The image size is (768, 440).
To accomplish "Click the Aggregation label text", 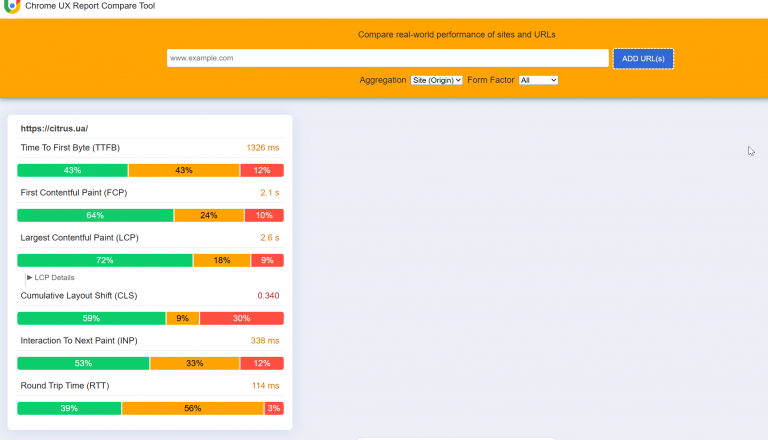I will (383, 80).
